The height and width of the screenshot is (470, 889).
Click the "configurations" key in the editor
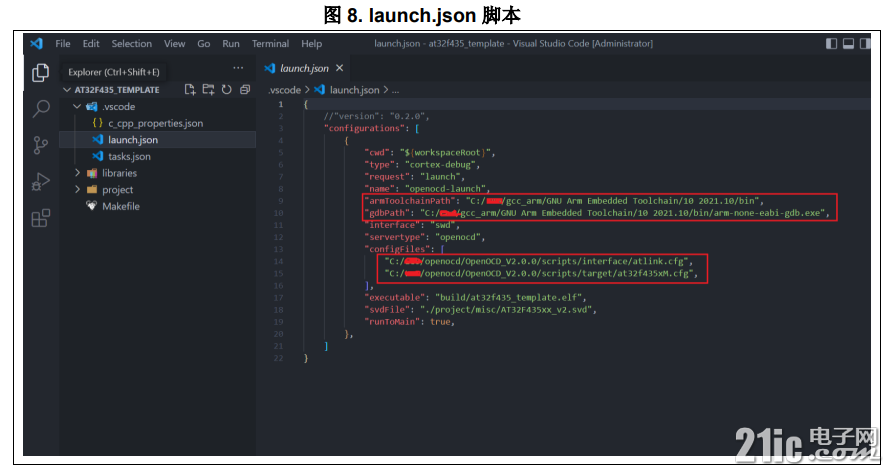365,128
